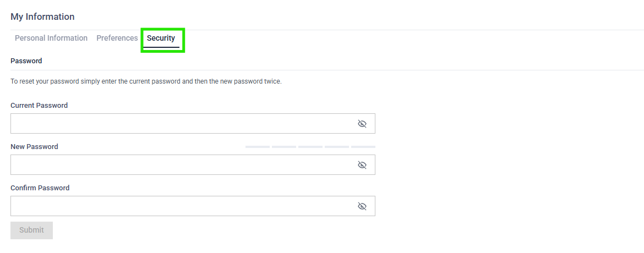This screenshot has height=253, width=644.
Task: Toggle visibility of the New Password
Action: click(362, 165)
